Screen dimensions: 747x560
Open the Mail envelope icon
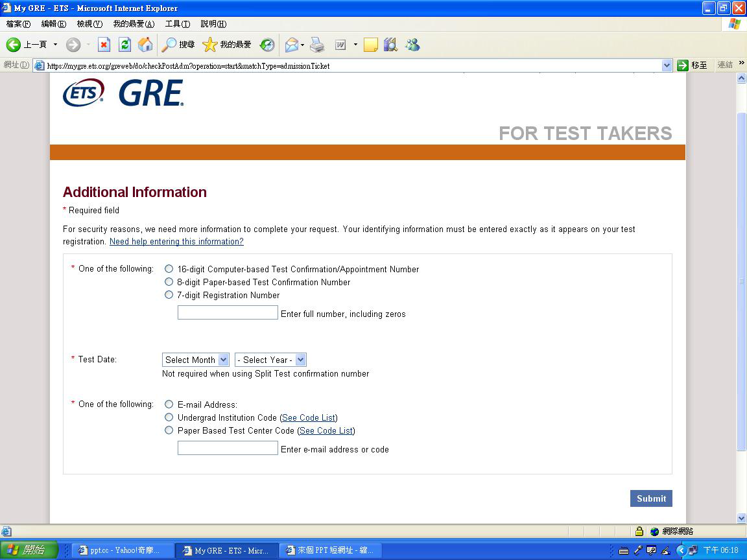[292, 45]
